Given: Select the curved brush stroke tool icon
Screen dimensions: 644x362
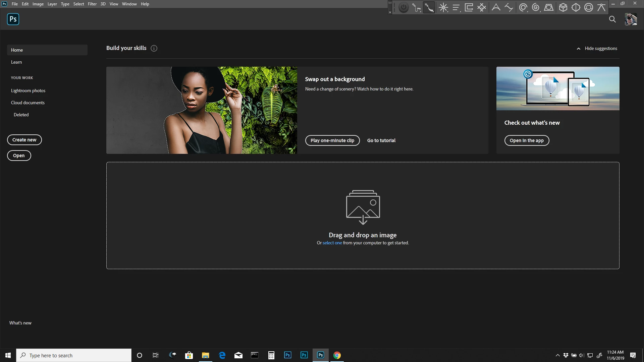Looking at the screenshot, I should 429,7.
